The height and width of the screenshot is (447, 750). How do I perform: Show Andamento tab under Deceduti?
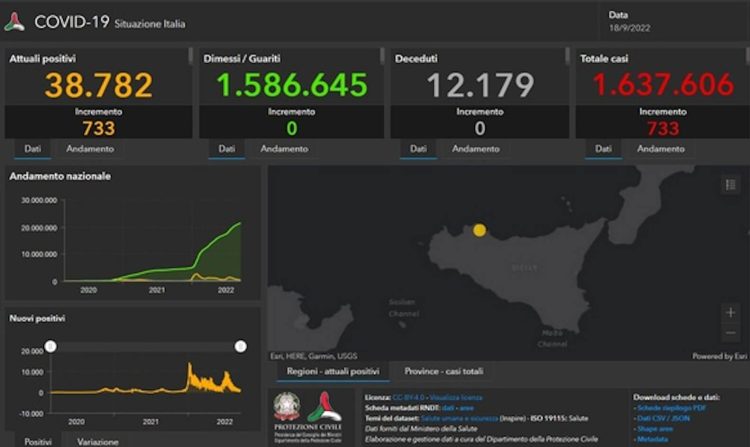[x=476, y=149]
